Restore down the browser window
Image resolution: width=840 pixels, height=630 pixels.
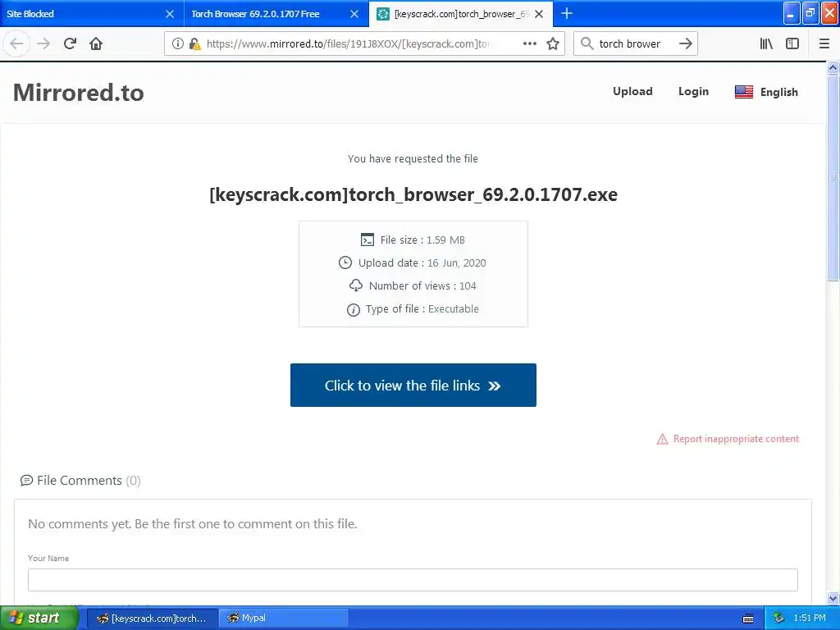810,13
